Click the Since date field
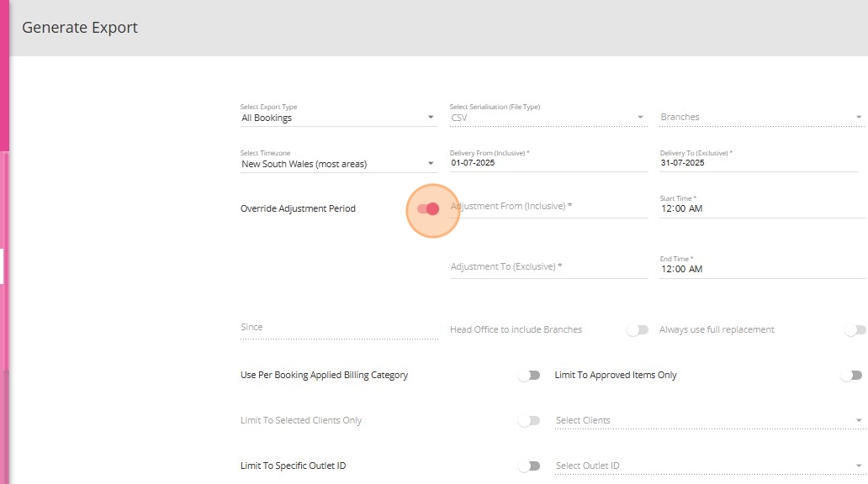This screenshot has height=484, width=868. (x=339, y=328)
